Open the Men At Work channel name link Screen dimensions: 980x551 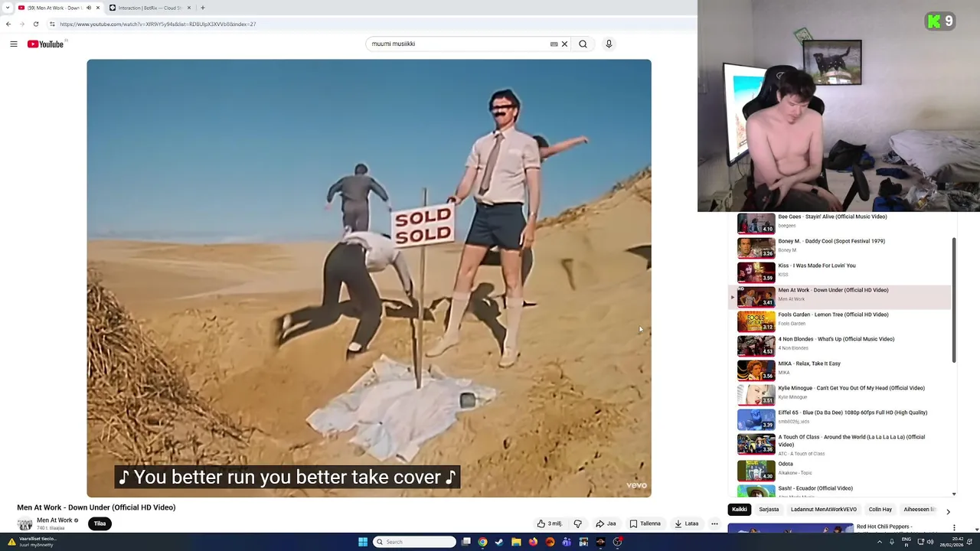[x=54, y=520]
